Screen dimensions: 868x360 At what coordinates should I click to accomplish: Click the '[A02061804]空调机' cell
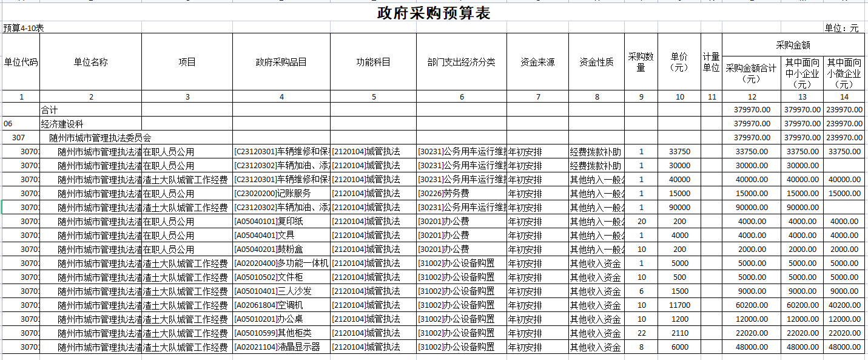point(281,305)
